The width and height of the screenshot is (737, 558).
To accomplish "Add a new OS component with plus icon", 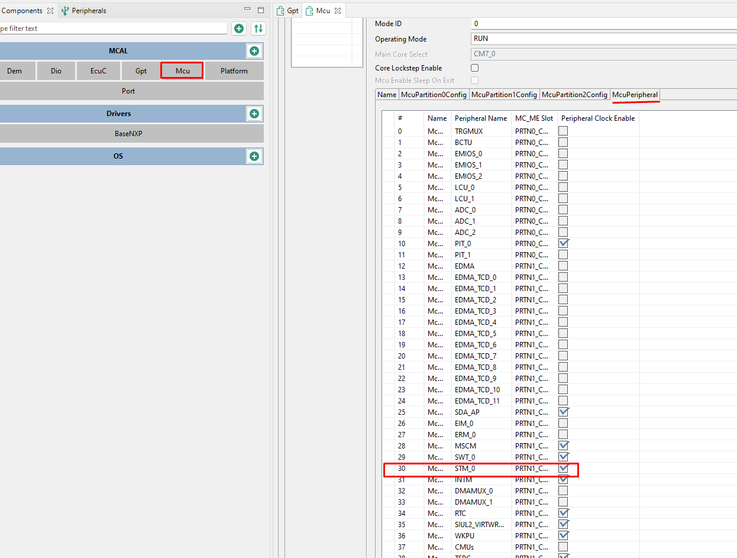I will (x=254, y=156).
